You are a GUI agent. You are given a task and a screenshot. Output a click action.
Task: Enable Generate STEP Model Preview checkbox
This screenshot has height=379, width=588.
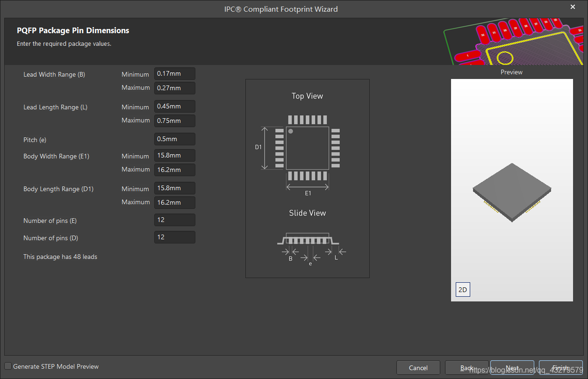[8, 366]
